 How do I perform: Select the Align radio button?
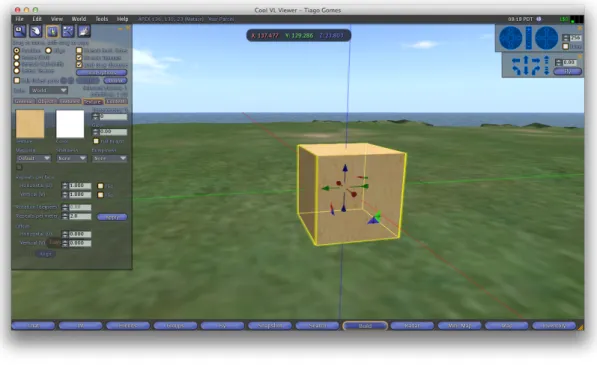[x=48, y=50]
